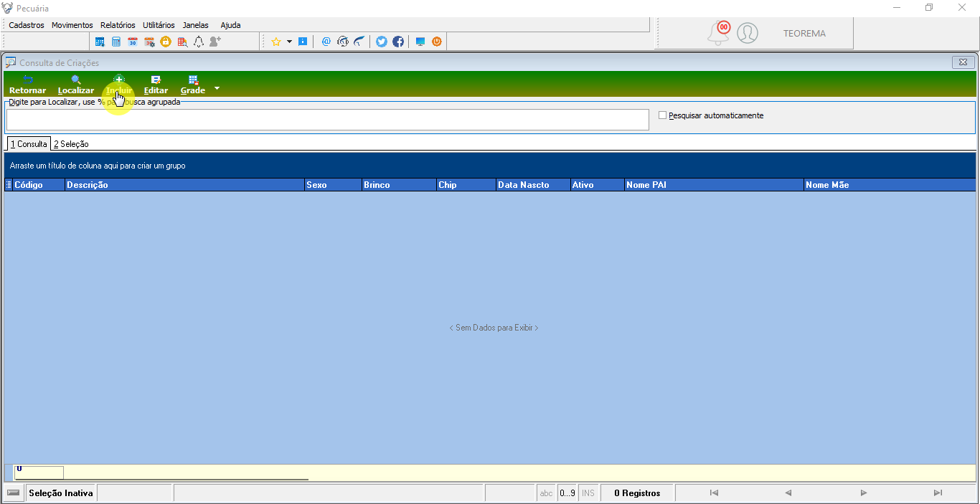The width and height of the screenshot is (980, 504).
Task: Expand the favorites dropdown arrow
Action: pos(289,42)
